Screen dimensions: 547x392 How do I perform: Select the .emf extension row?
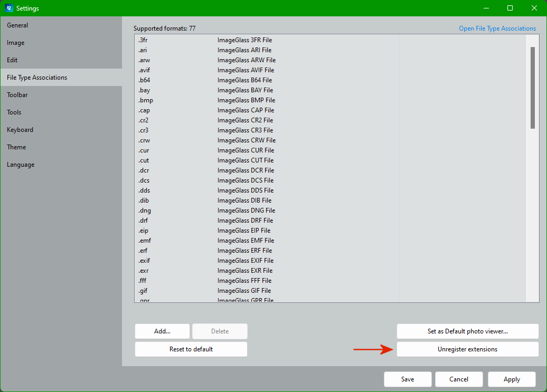pos(330,241)
